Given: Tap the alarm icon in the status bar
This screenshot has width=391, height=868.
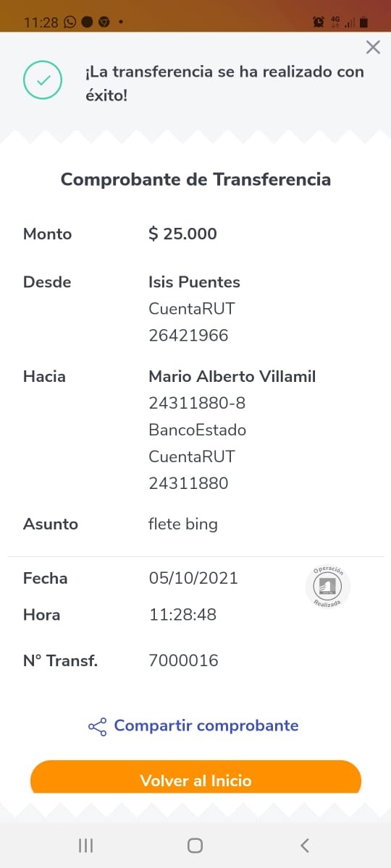Looking at the screenshot, I should (x=319, y=22).
